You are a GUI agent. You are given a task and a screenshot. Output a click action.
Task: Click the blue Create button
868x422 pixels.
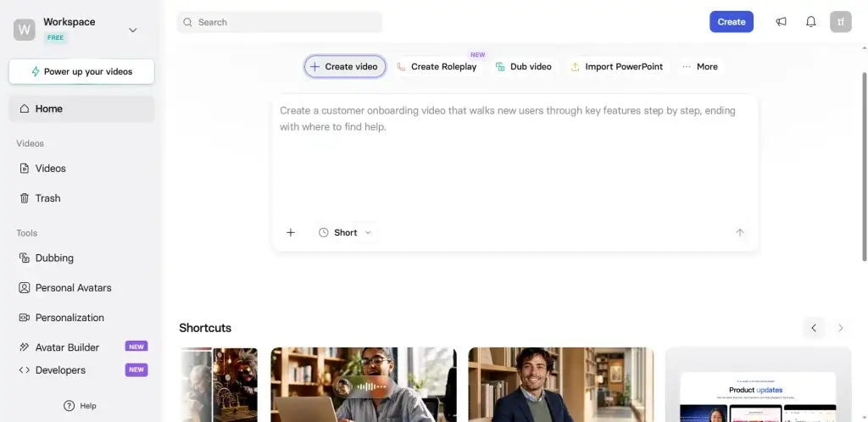coord(732,21)
